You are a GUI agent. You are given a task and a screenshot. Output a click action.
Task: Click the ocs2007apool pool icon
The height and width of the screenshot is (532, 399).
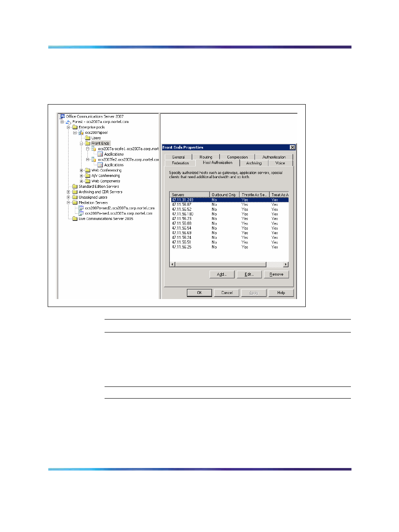[x=81, y=133]
